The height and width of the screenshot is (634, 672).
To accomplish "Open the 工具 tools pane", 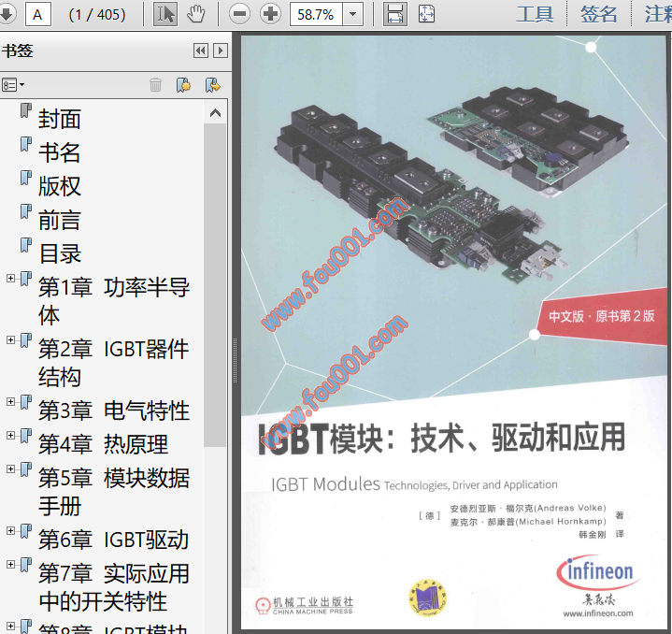I will pyautogui.click(x=535, y=15).
